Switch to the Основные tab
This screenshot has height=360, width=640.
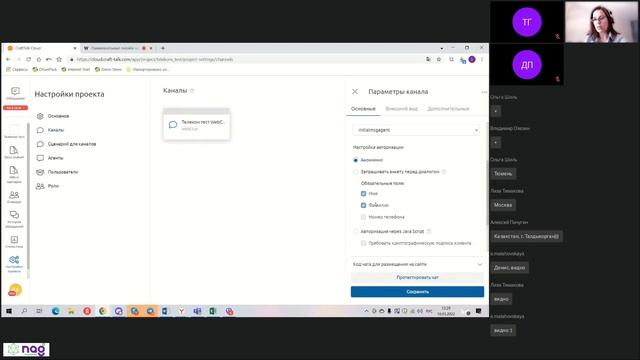(x=363, y=109)
